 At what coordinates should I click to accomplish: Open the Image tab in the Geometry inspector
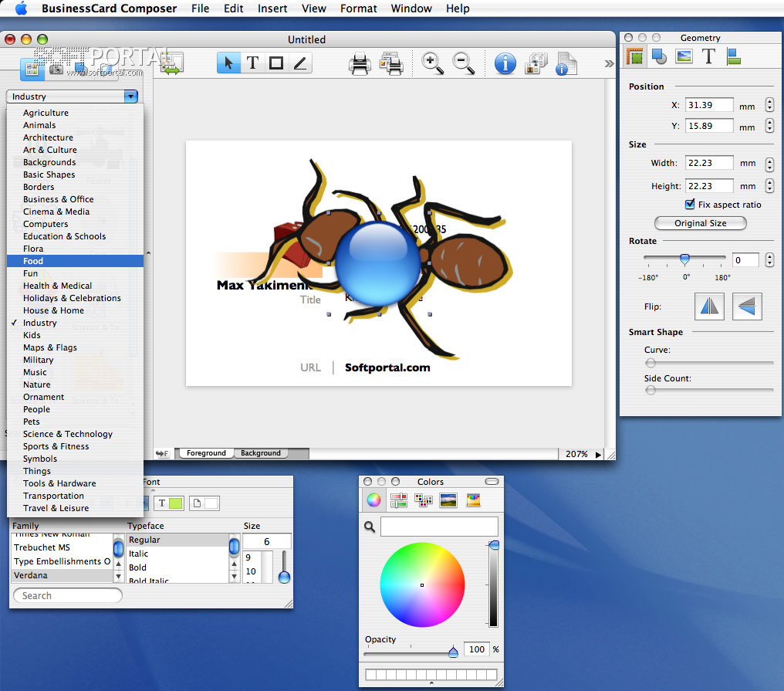[x=684, y=56]
